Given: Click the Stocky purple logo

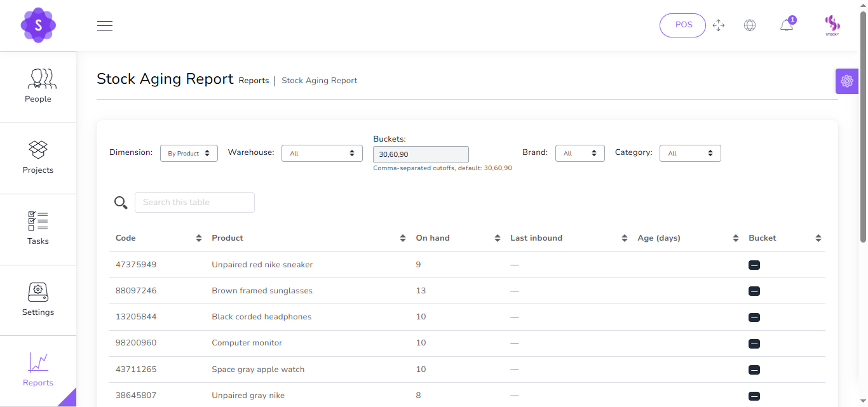Looking at the screenshot, I should (x=38, y=25).
